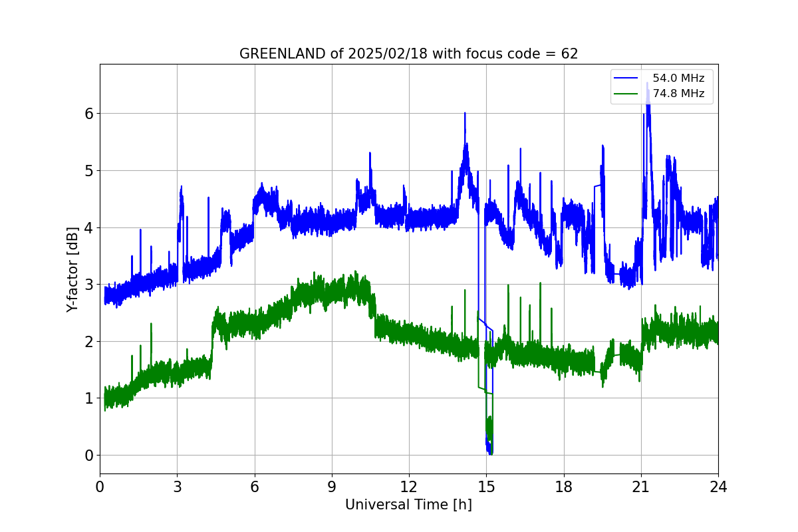Click x-axis tick label '15'

(486, 486)
